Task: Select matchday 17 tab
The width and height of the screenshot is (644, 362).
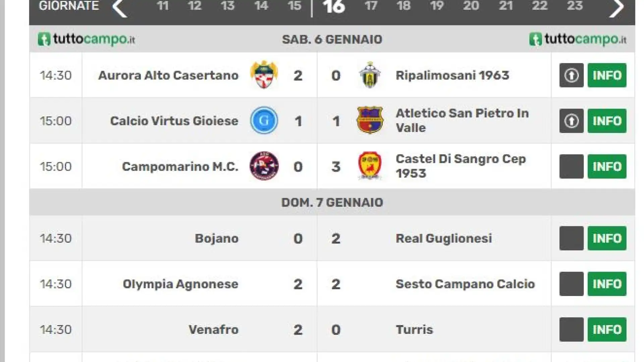Action: 371,6
